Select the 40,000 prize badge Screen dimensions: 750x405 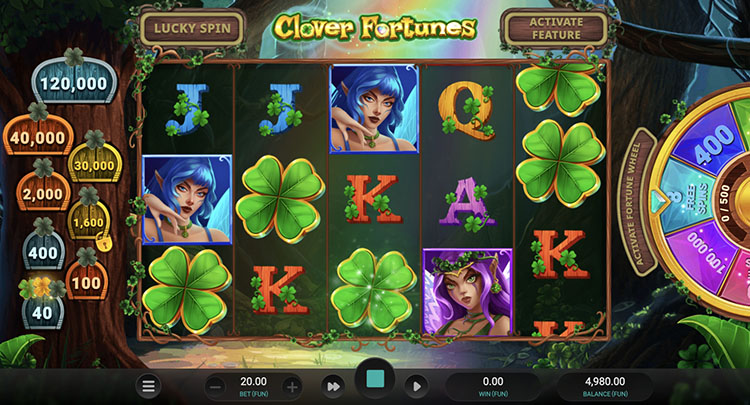tap(38, 135)
